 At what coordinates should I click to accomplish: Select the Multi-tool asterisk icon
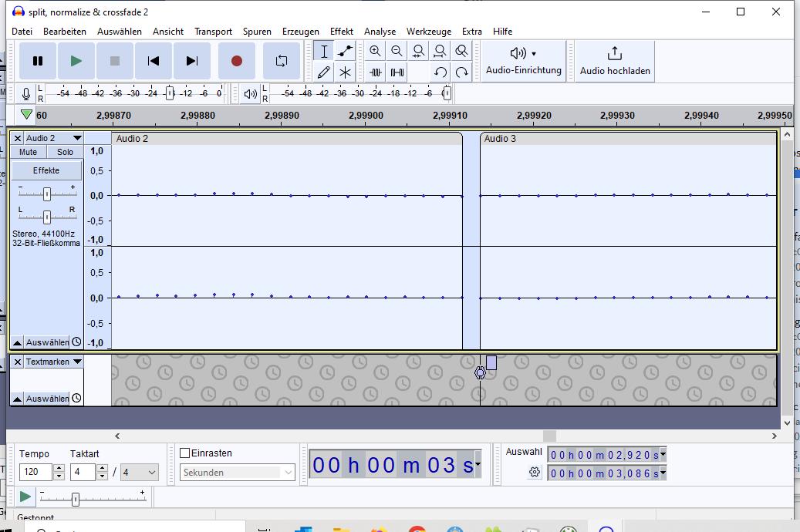[346, 72]
